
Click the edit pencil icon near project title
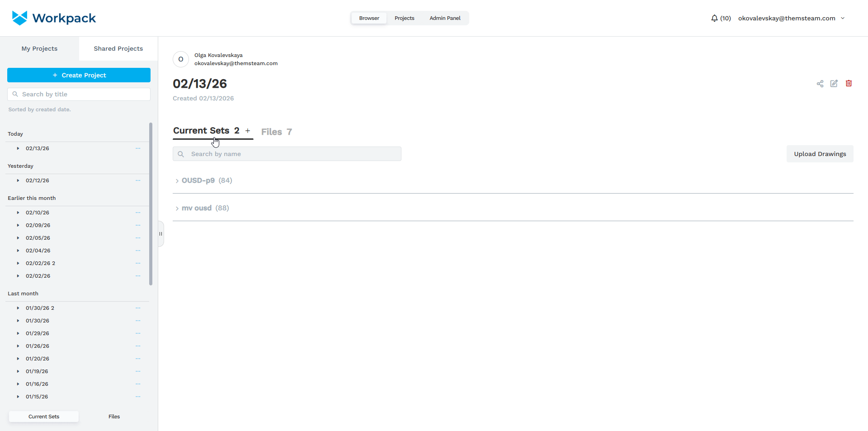(x=834, y=84)
